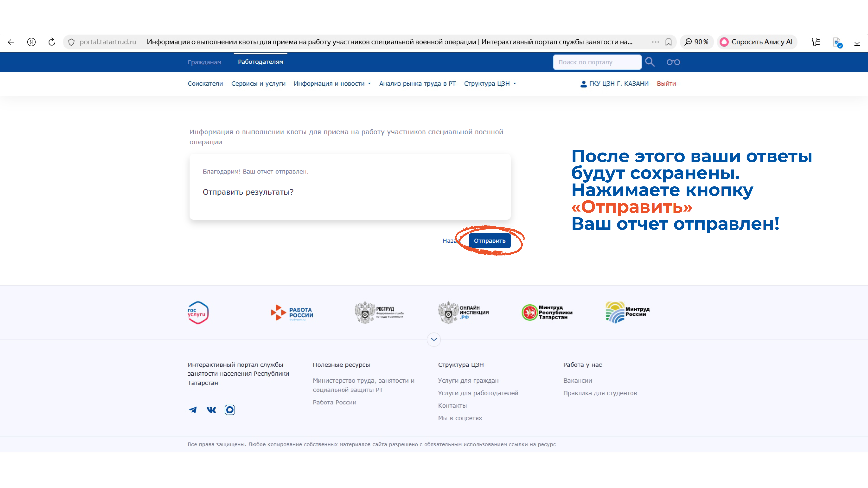Bookmark this page using the bookmark icon
The image size is (868, 488).
coord(669,42)
